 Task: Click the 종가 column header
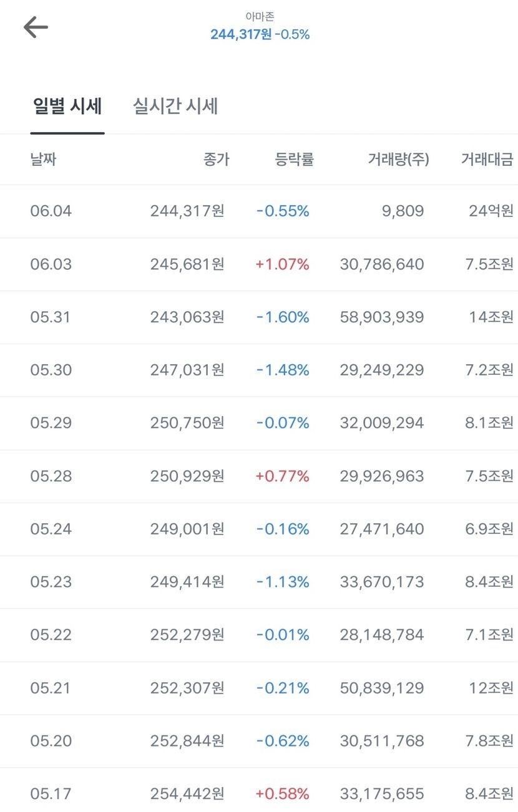point(216,160)
